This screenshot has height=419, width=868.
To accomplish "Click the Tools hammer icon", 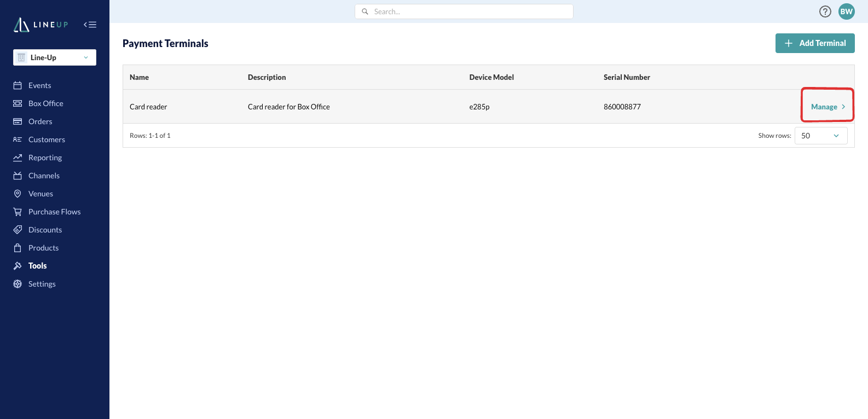I will click(18, 266).
